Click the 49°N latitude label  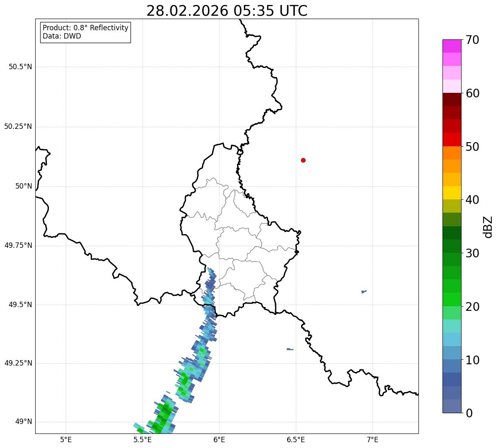[24, 422]
